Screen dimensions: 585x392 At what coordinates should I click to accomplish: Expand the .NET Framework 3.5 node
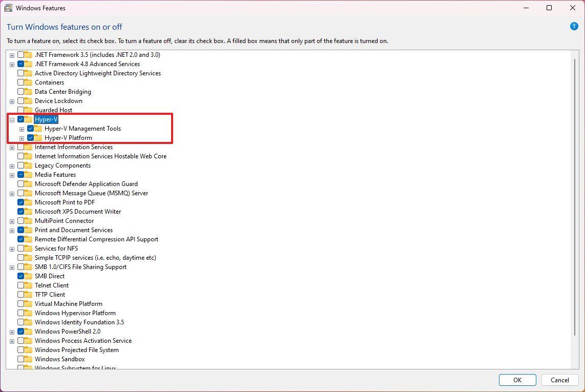12,55
